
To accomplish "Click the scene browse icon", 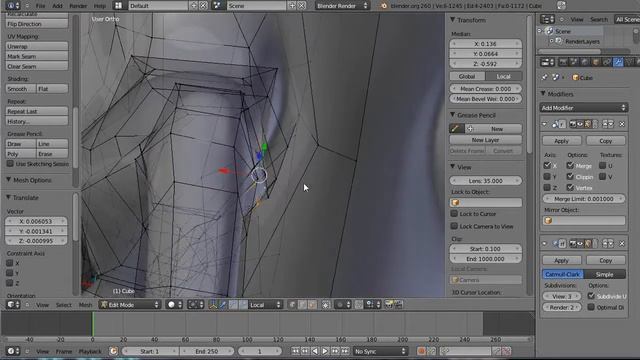I will 218,6.
